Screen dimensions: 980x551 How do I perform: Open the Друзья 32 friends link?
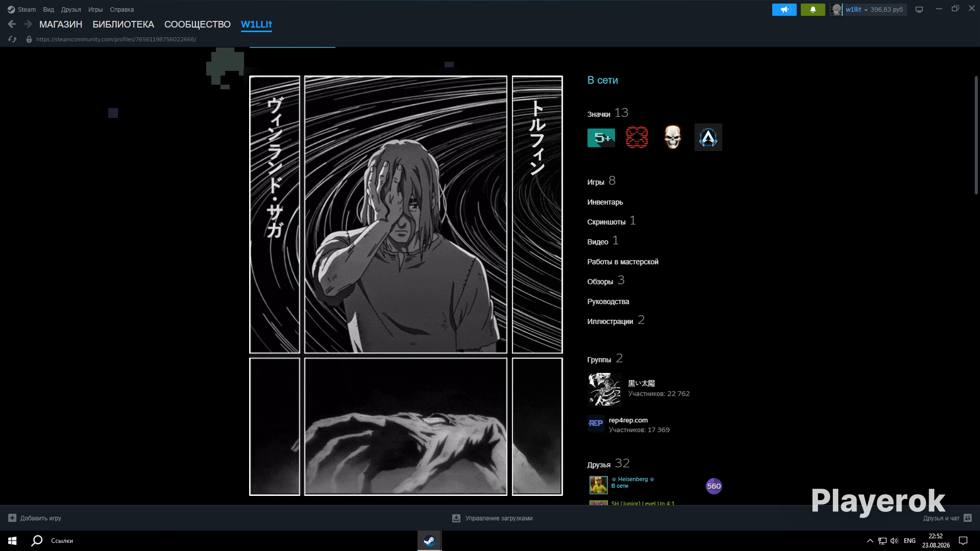609,463
